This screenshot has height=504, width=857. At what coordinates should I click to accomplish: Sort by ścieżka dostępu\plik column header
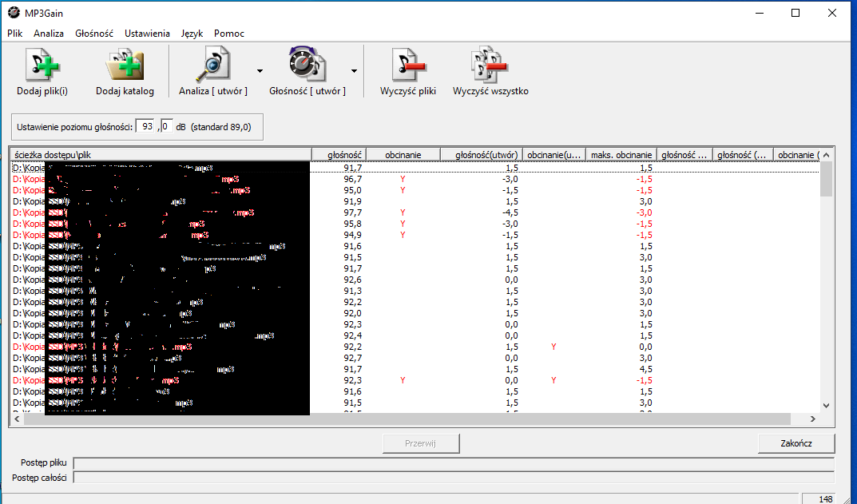[x=161, y=155]
